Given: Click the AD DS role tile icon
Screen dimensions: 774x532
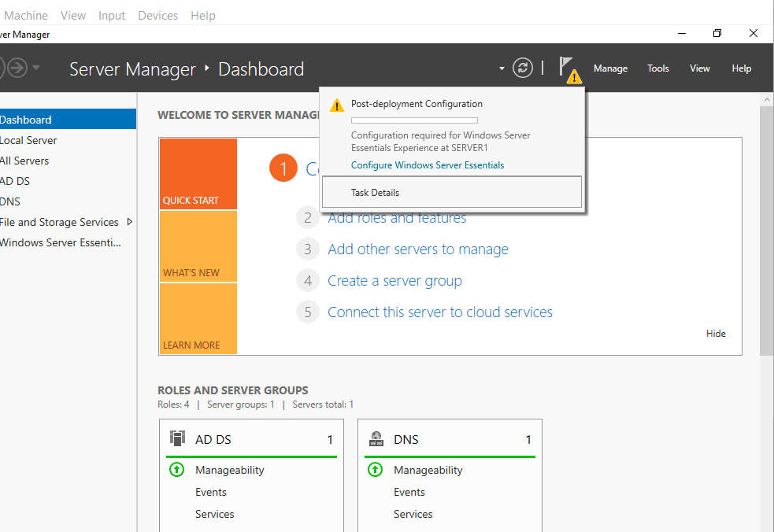Looking at the screenshot, I should [177, 438].
